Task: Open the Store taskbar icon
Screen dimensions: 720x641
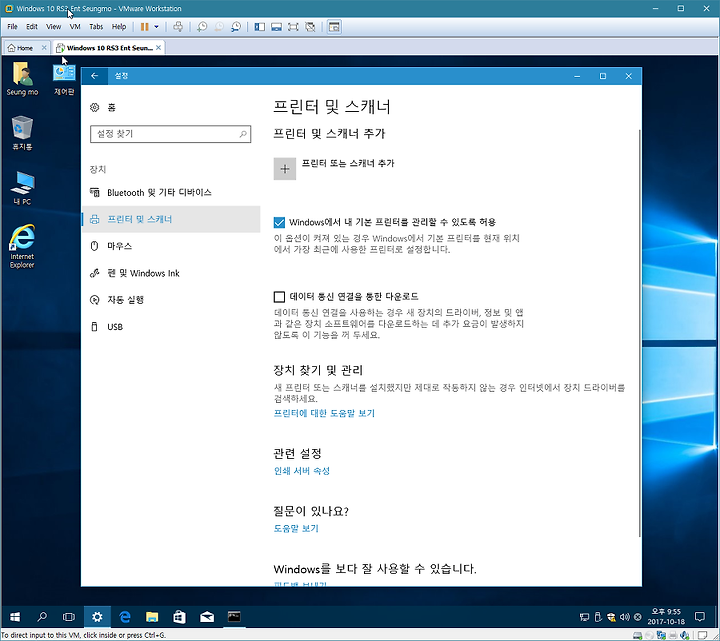Action: click(180, 617)
